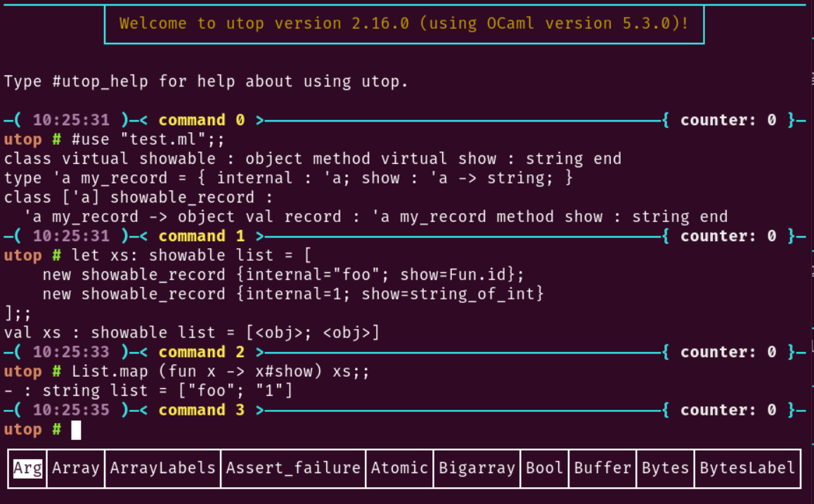Screen dimensions: 814x504
Task: Choose the ArrayLabels completion
Action: (x=162, y=468)
